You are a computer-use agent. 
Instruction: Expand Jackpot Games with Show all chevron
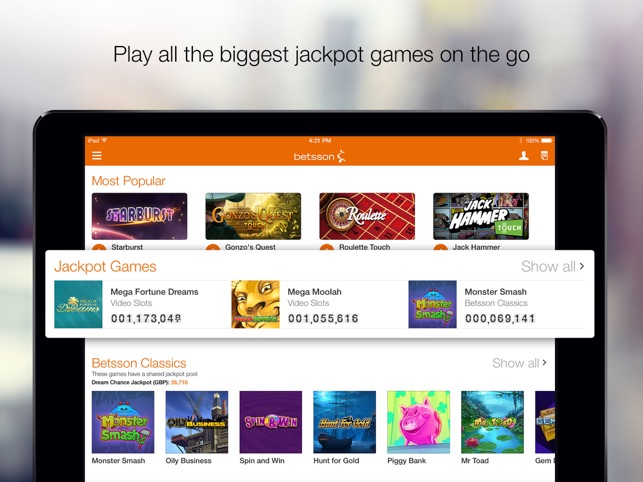click(x=582, y=266)
